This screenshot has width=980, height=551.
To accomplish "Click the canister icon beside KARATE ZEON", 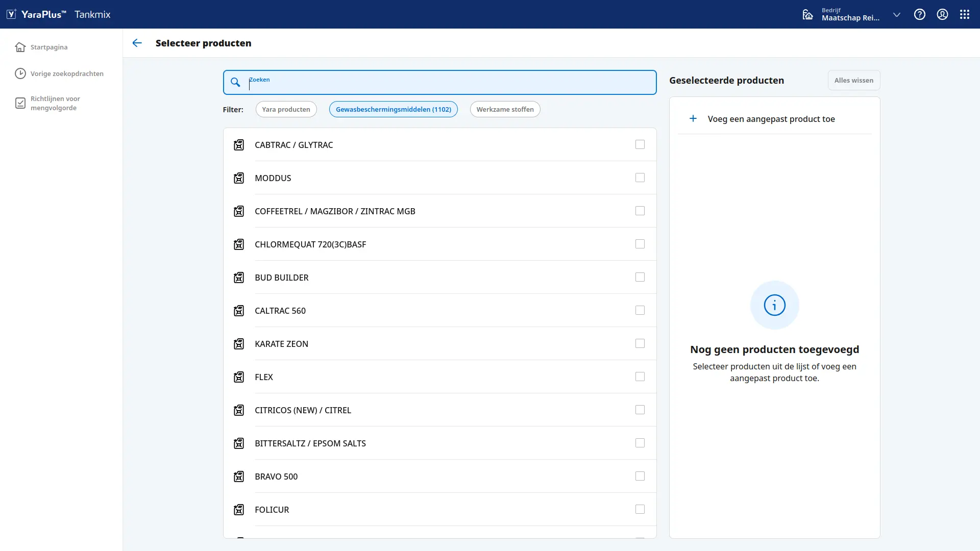I will 239,344.
